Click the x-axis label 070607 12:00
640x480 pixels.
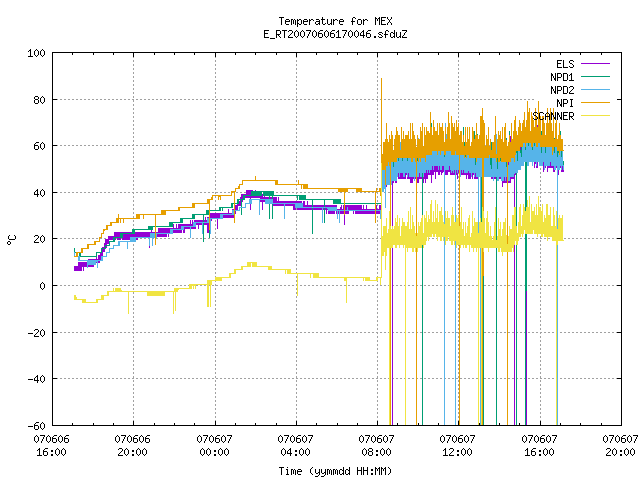458,446
